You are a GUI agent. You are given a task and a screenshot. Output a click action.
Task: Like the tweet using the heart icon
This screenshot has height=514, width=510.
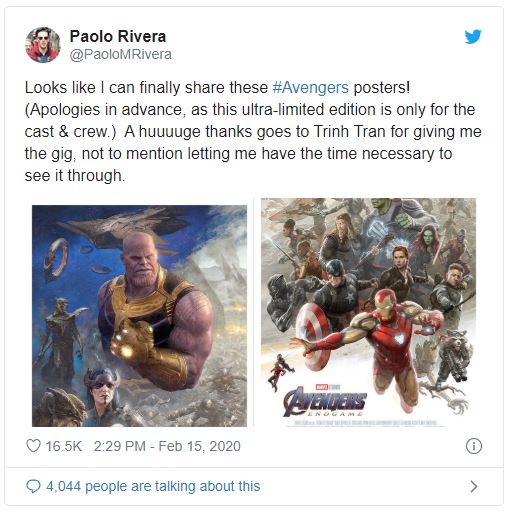pyautogui.click(x=33, y=446)
